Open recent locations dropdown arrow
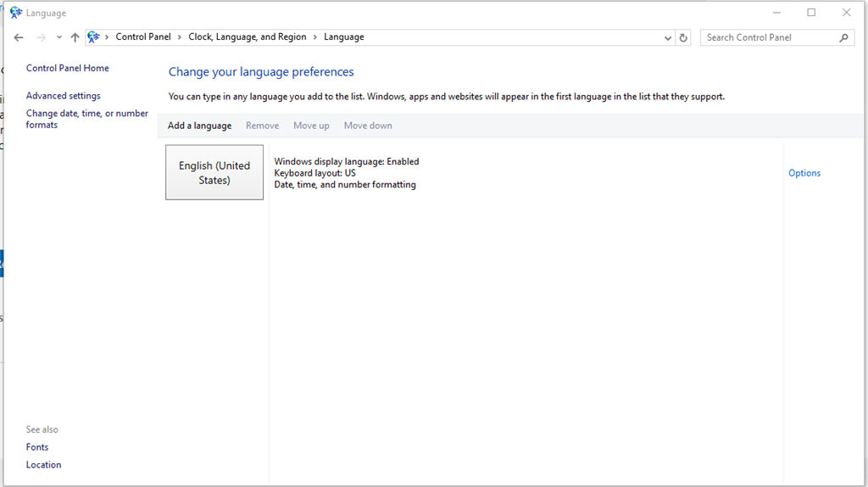Image resolution: width=868 pixels, height=487 pixels. pos(58,37)
